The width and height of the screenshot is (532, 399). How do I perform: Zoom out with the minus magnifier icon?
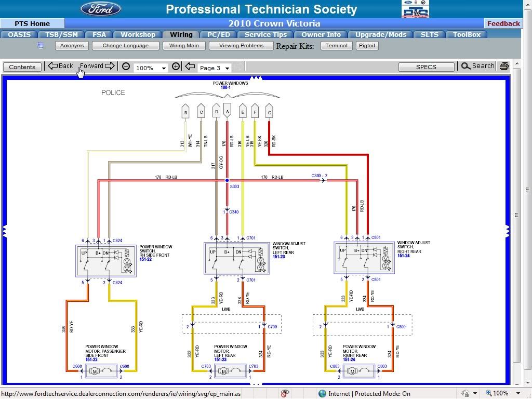click(126, 66)
